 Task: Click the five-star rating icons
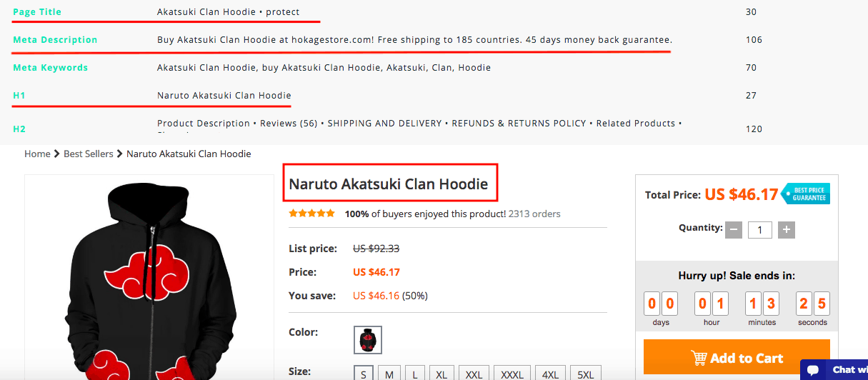tap(311, 214)
